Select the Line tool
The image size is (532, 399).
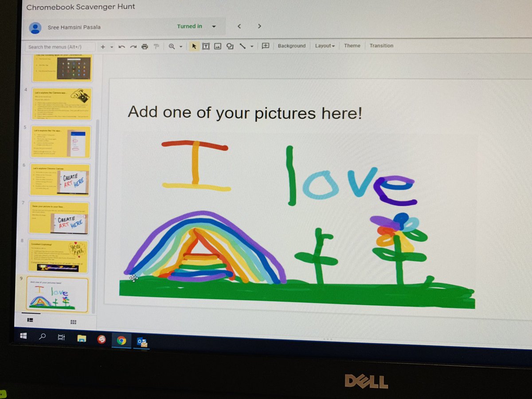[243, 46]
